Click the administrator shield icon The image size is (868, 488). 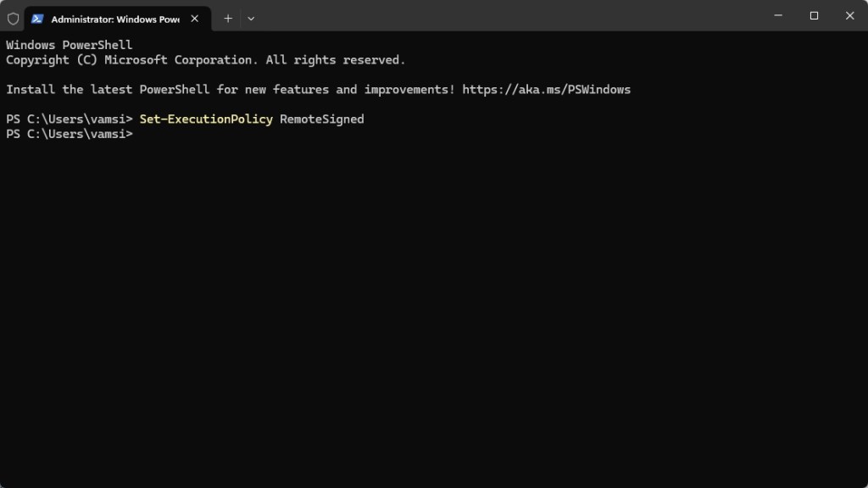tap(13, 18)
